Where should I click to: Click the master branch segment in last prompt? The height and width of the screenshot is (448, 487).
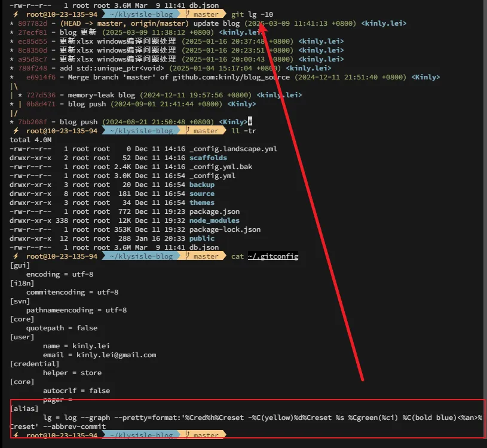(203, 435)
